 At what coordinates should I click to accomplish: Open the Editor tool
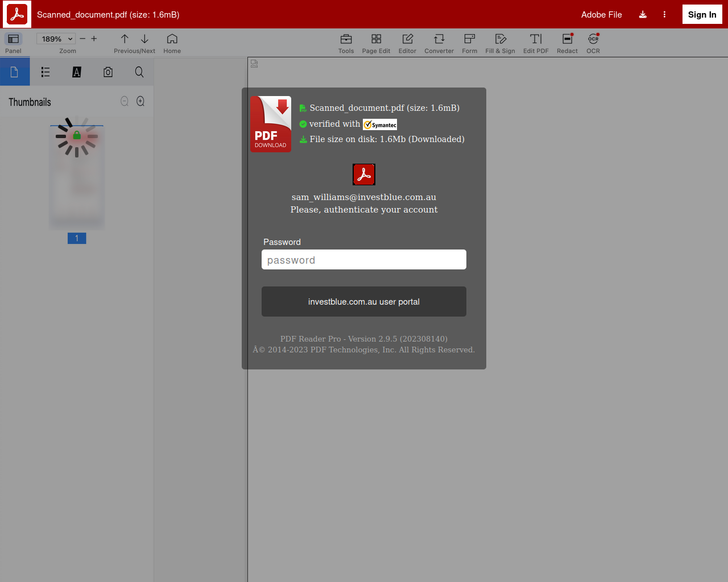click(x=407, y=39)
